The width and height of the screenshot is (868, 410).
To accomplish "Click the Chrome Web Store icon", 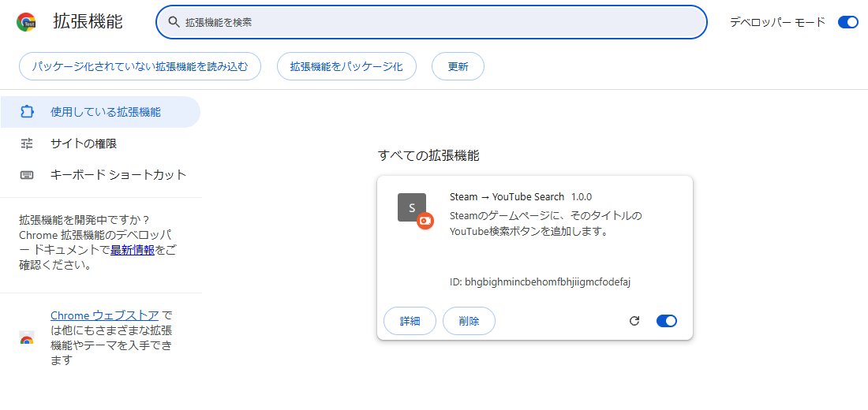I will pos(27,337).
